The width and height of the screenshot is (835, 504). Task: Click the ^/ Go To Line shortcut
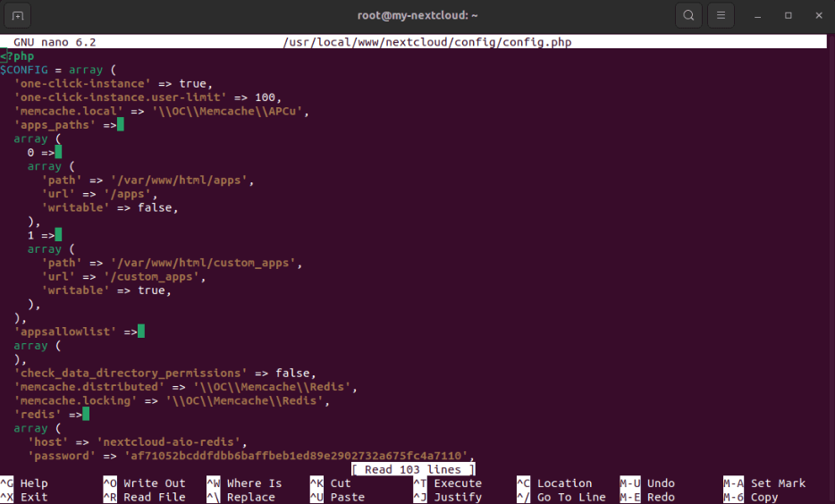561,498
